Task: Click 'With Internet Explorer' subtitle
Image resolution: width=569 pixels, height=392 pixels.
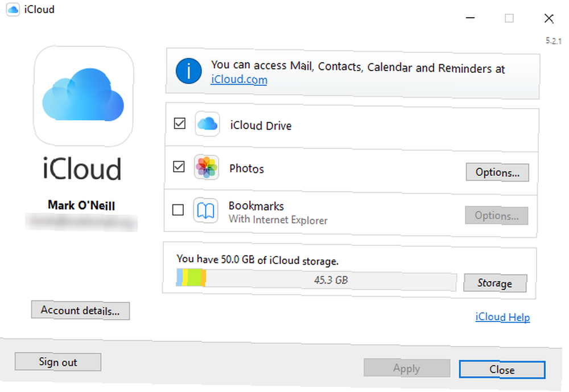Action: tap(278, 220)
